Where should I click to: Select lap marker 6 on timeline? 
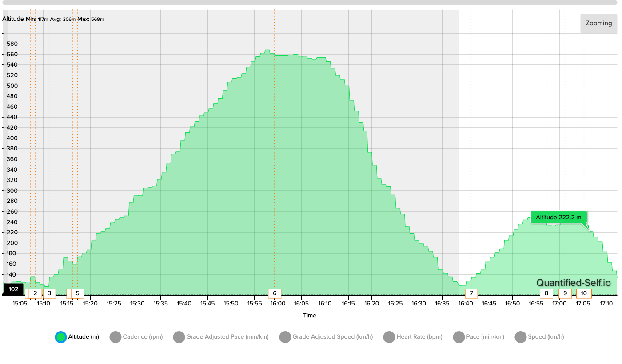tap(275, 293)
